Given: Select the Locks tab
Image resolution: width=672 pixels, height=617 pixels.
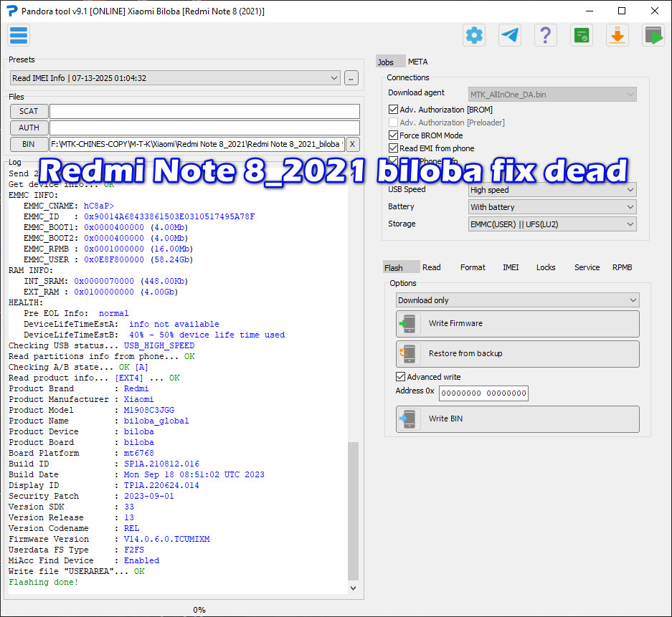Looking at the screenshot, I should (546, 267).
